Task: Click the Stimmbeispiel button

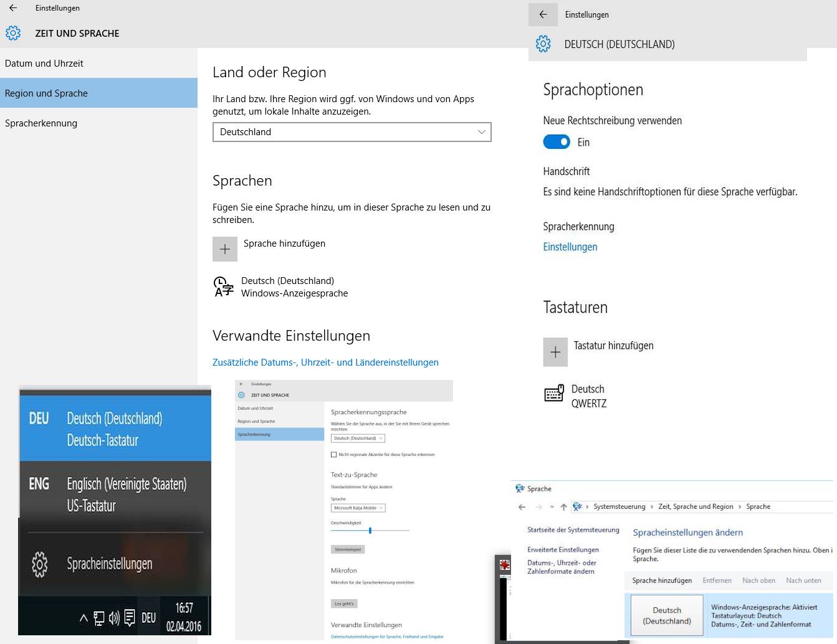Action: 348,549
